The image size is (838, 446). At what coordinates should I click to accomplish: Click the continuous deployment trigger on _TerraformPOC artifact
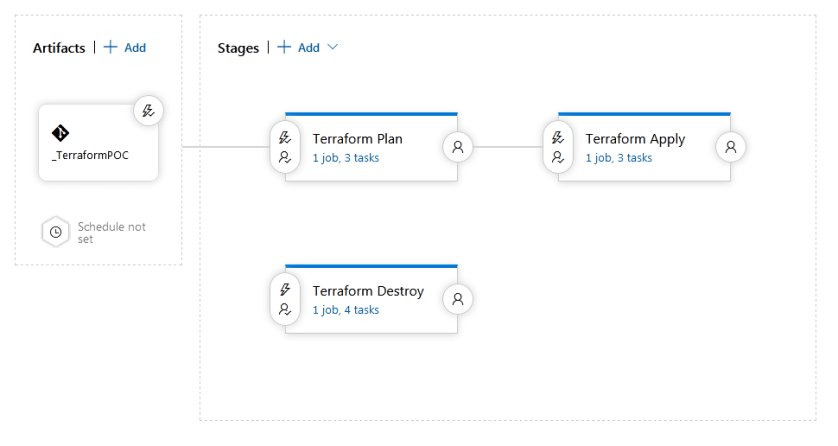pyautogui.click(x=148, y=112)
